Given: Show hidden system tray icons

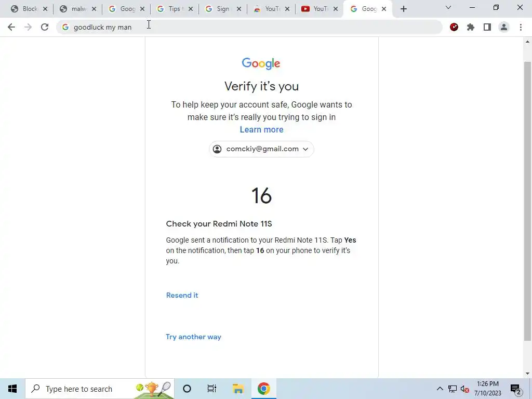Looking at the screenshot, I should click(440, 389).
